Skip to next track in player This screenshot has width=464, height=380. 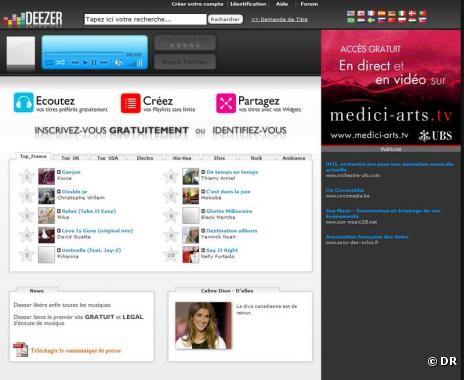[x=104, y=62]
